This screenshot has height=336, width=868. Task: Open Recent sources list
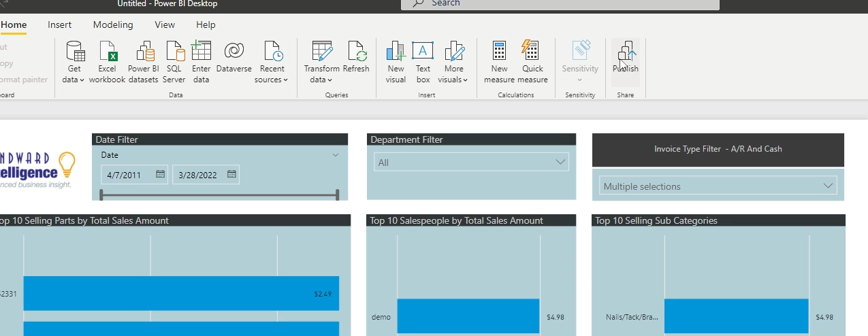(272, 62)
